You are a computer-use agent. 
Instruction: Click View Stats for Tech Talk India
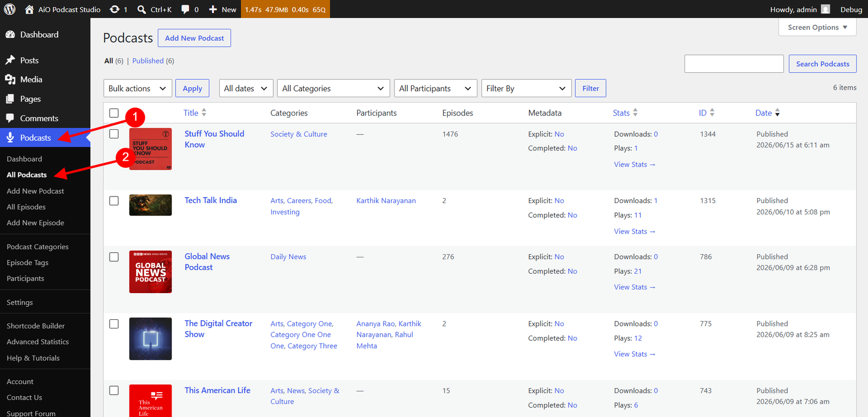(635, 231)
